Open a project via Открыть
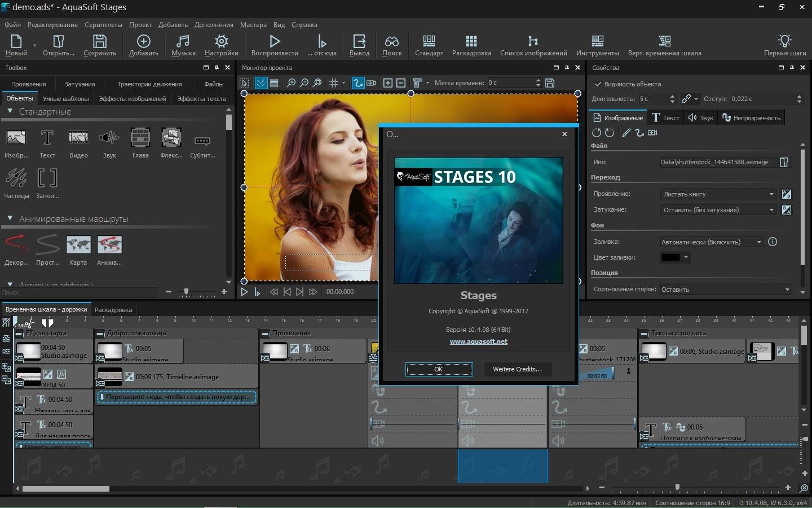812x508 pixels. tap(59, 45)
